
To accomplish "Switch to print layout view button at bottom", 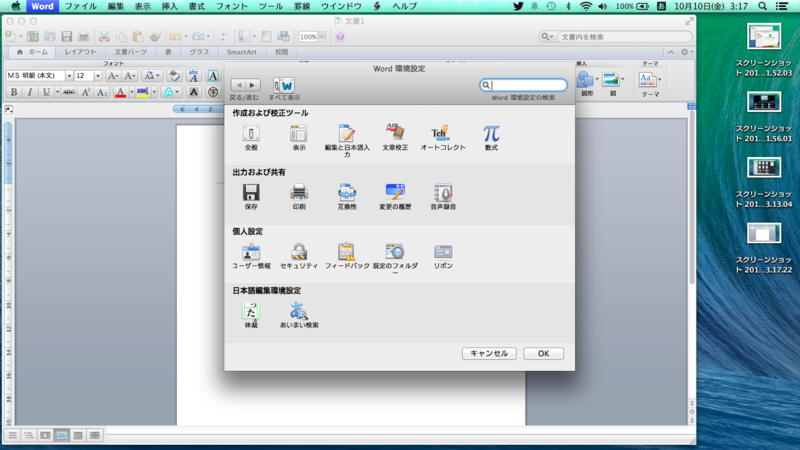I will click(62, 435).
